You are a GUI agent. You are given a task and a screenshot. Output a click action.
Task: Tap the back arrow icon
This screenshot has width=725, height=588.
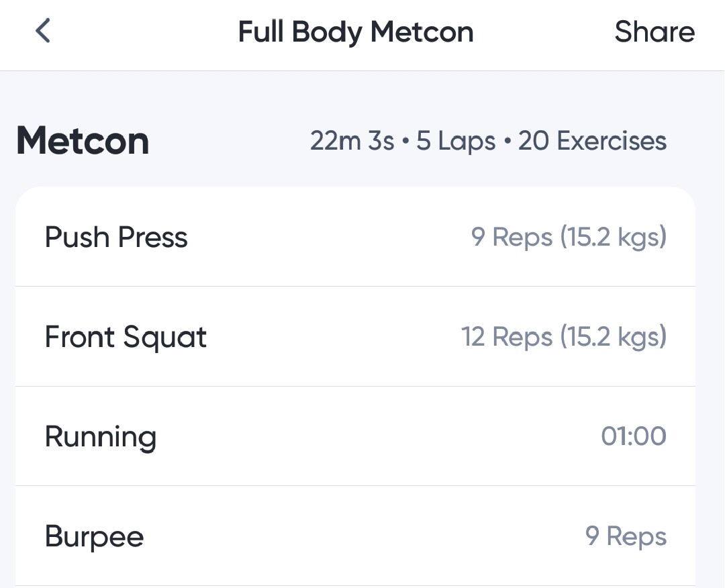(x=43, y=32)
